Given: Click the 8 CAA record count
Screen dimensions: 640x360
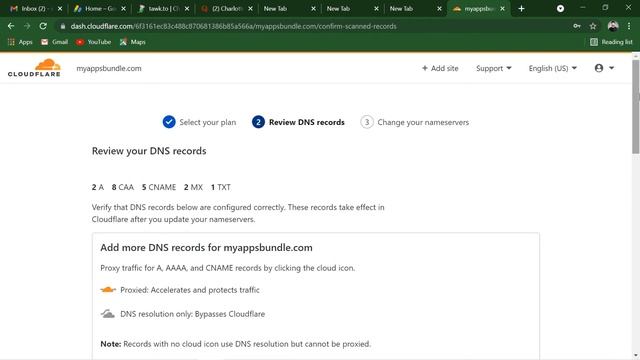Looking at the screenshot, I should point(123,187).
